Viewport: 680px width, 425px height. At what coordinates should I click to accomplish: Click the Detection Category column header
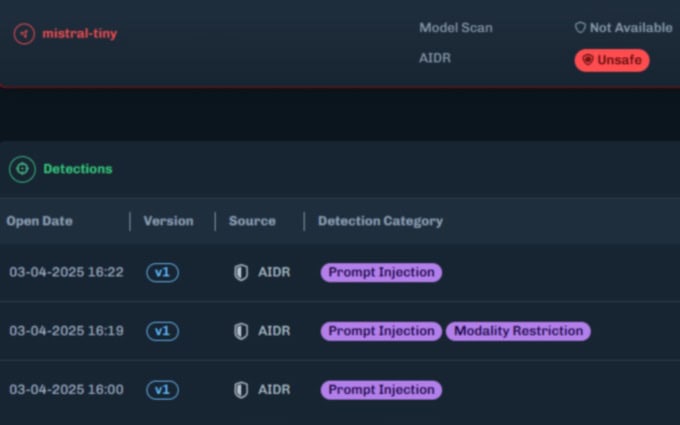[380, 221]
